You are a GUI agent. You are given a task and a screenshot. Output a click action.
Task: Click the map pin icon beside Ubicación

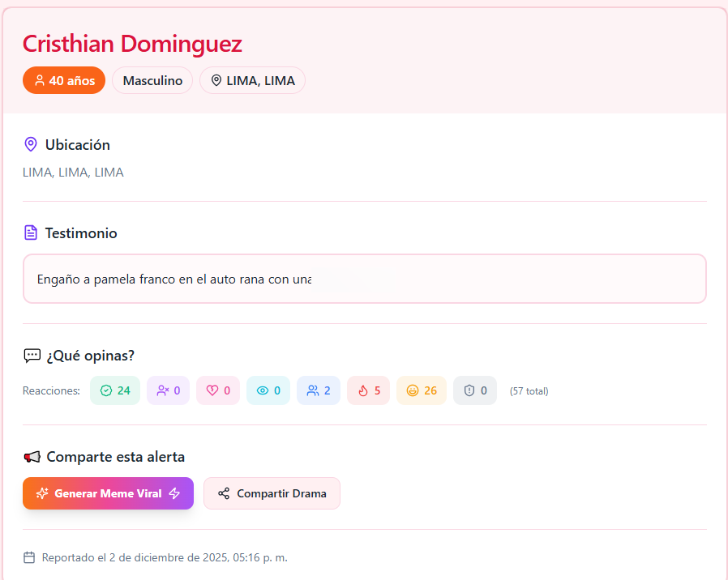pos(31,145)
